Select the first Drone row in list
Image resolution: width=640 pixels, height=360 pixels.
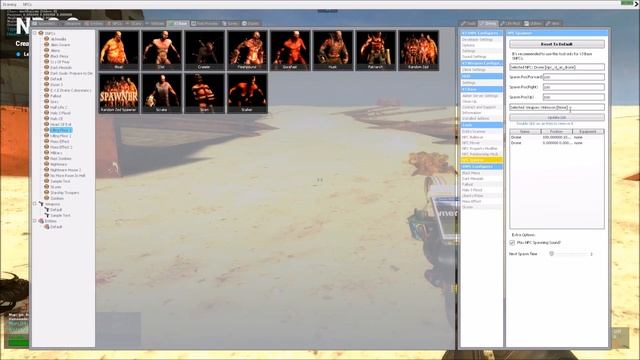557,138
